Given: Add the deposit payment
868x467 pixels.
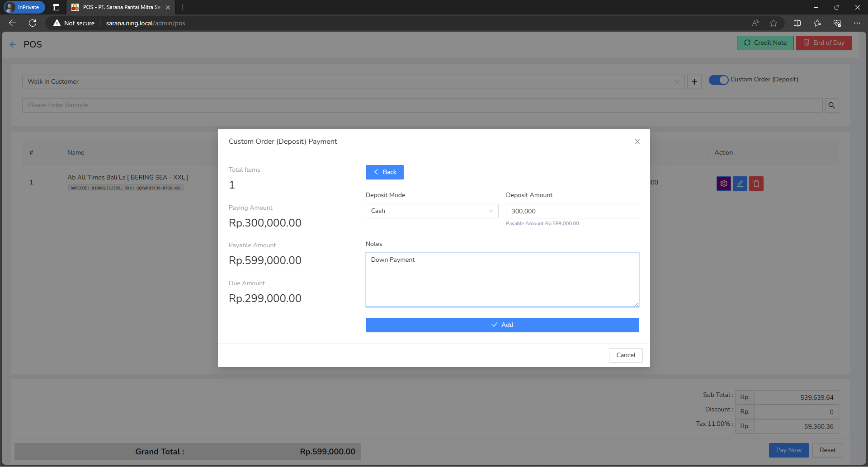Looking at the screenshot, I should coord(502,325).
